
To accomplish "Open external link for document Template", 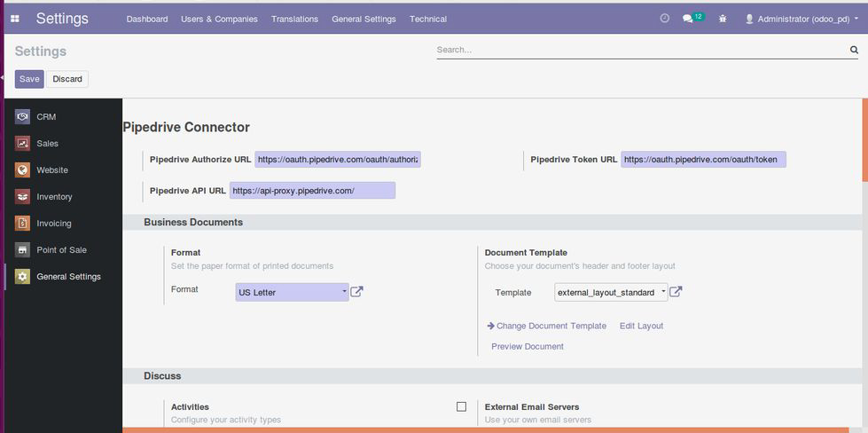I will coord(676,291).
